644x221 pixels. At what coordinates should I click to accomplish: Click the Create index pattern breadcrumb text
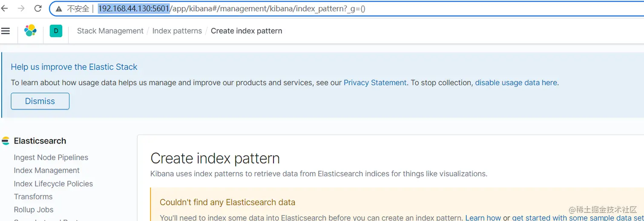(247, 31)
